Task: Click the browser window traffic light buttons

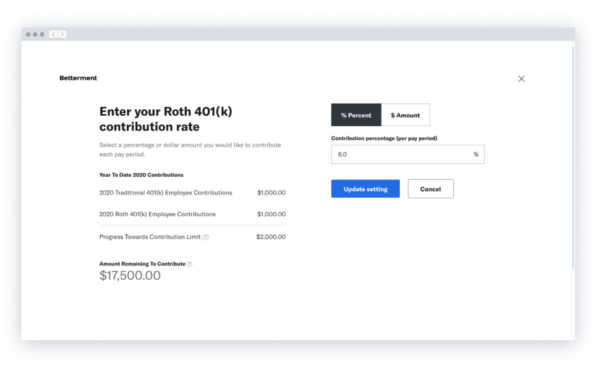Action: pyautogui.click(x=35, y=34)
